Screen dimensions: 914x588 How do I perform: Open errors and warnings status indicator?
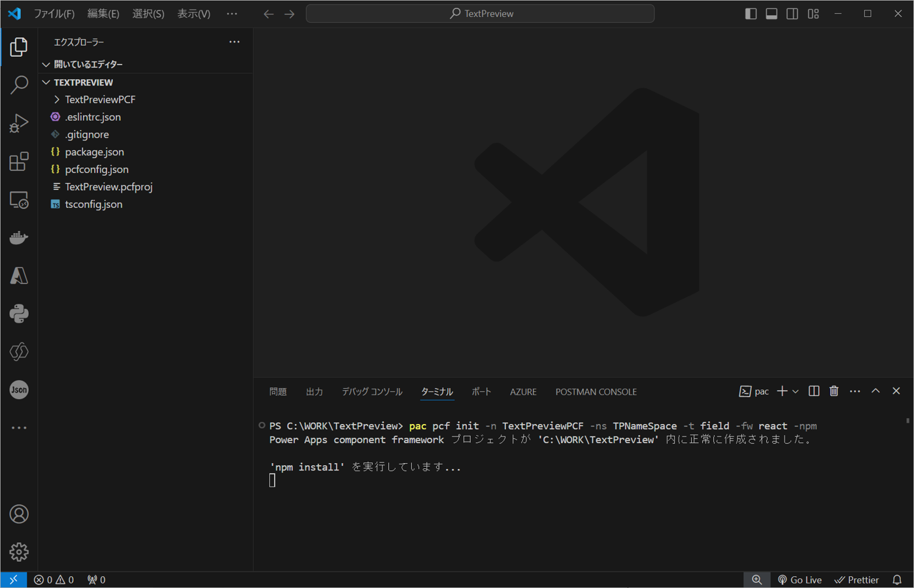click(x=54, y=580)
